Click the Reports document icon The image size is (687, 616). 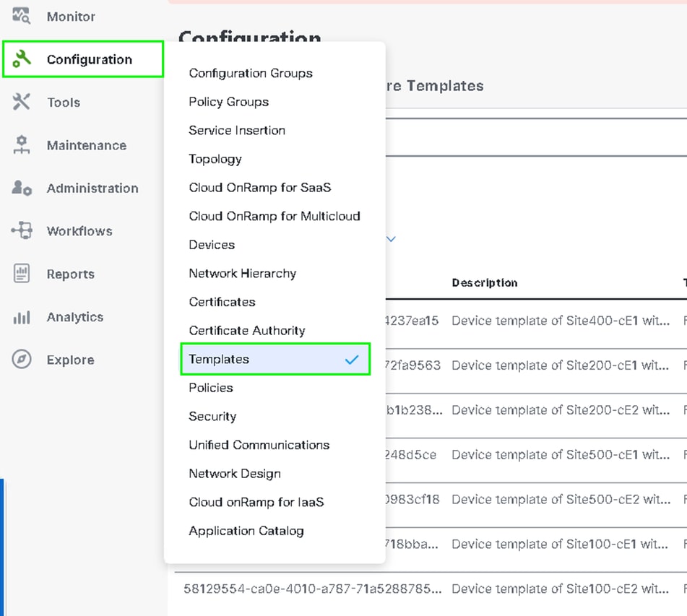[21, 274]
